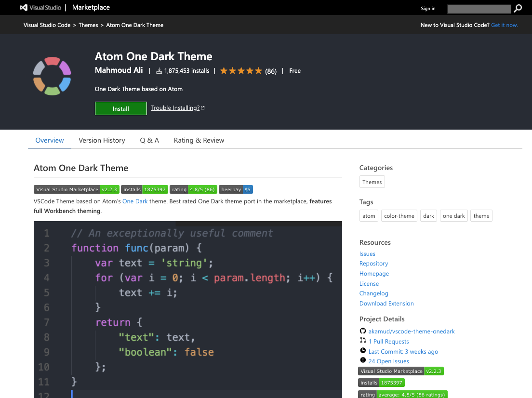Select the Themes category chip

[x=372, y=182]
